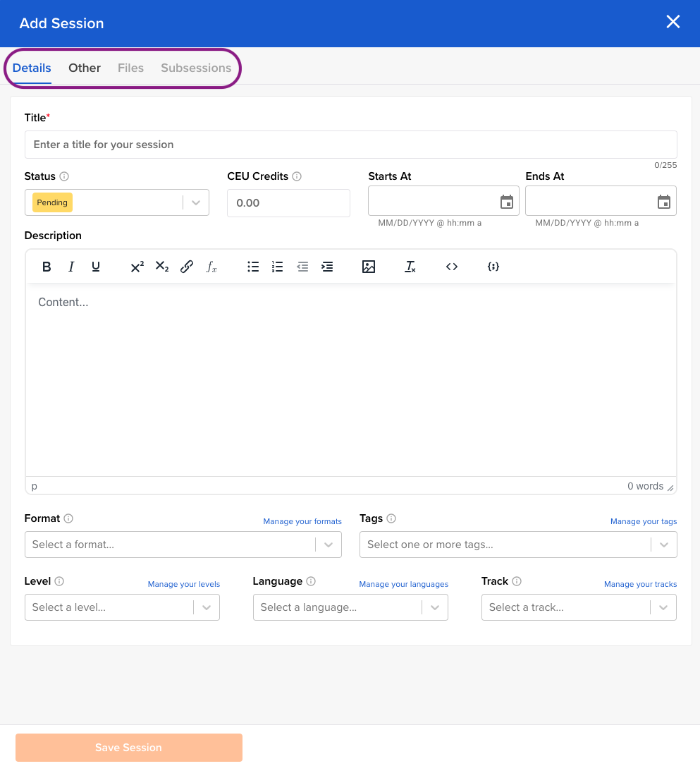
Task: Open the formula insertion tool
Action: pyautogui.click(x=211, y=267)
